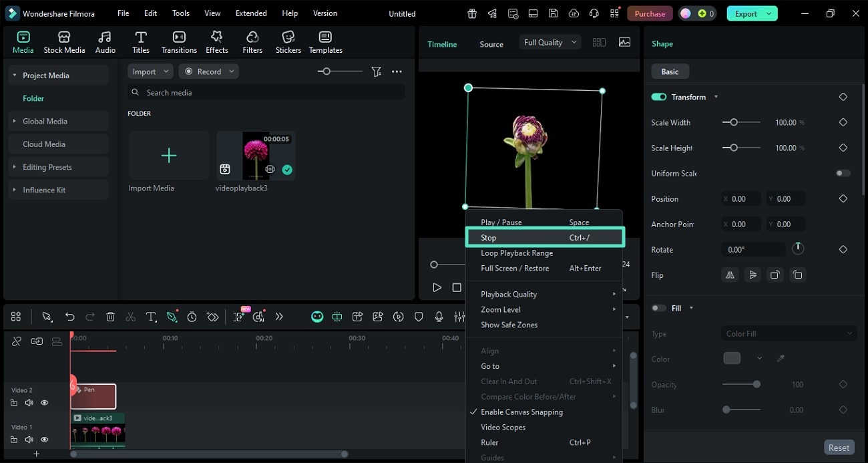Screen dimensions: 868x463
Task: Hide Video 2 track with eye icon
Action: pos(45,403)
